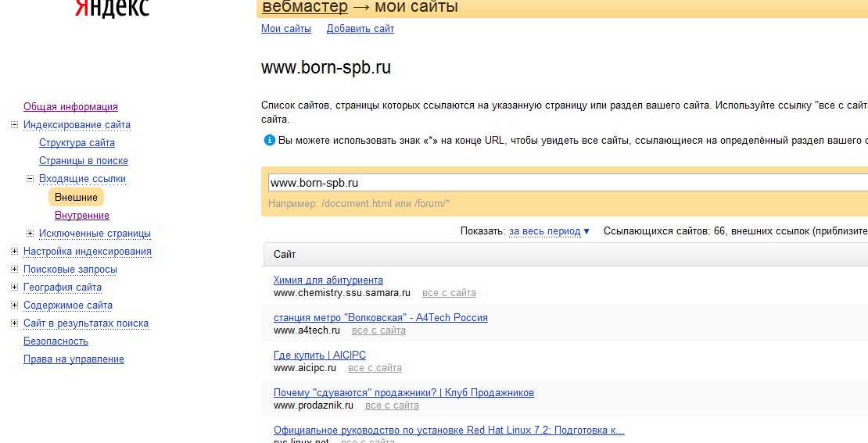
Task: Open Общая информация in sidebar
Action: tap(70, 107)
